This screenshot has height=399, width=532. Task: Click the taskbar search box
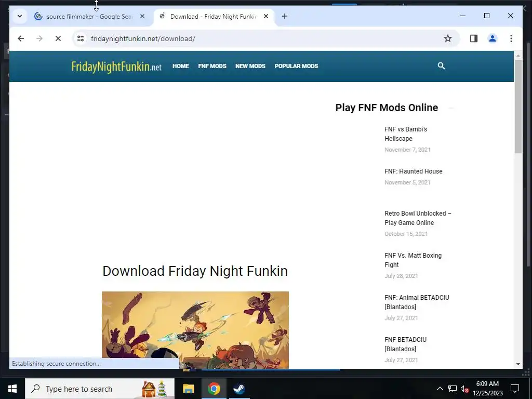pyautogui.click(x=100, y=389)
